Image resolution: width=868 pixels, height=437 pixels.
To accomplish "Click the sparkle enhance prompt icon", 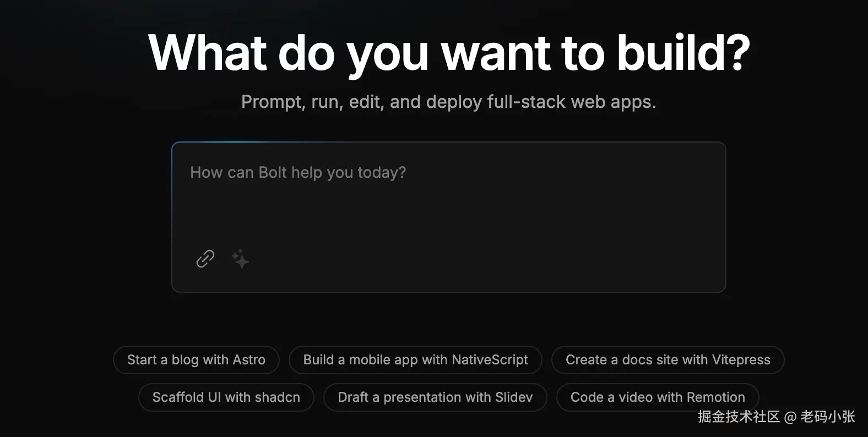I will tap(240, 259).
